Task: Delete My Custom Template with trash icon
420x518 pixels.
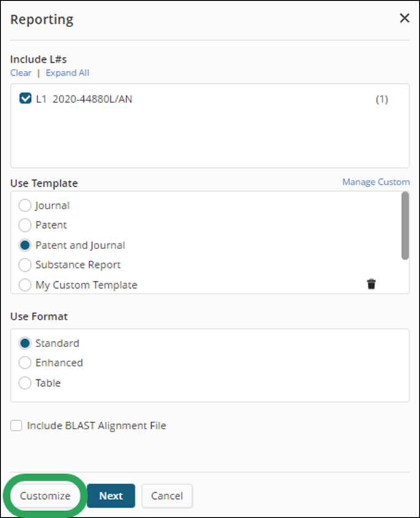Action: (x=371, y=284)
